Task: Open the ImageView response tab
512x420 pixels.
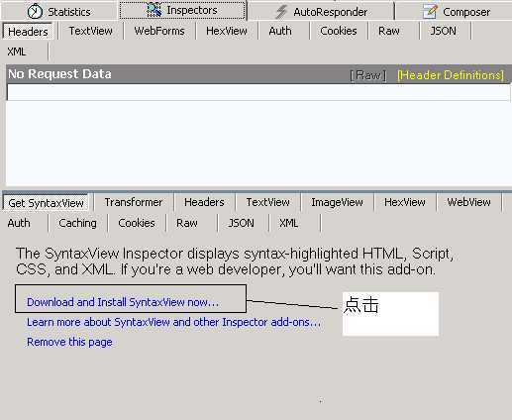Action: tap(337, 202)
